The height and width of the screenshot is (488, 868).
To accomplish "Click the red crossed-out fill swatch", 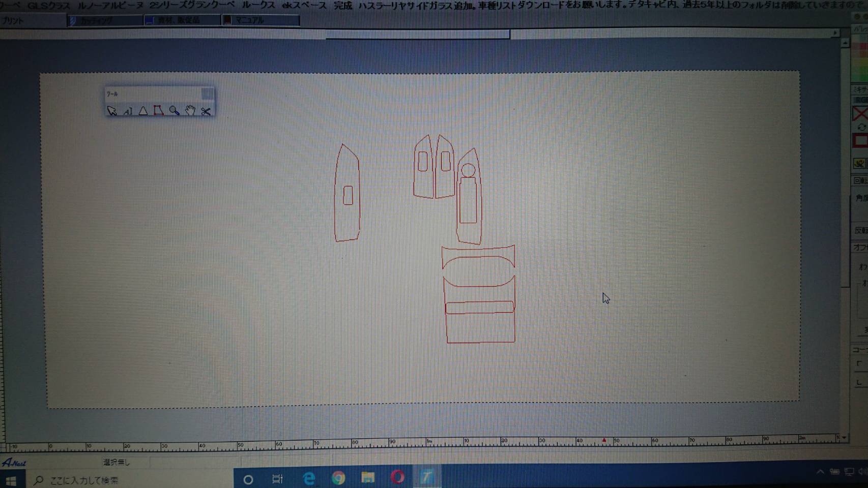I will (860, 113).
